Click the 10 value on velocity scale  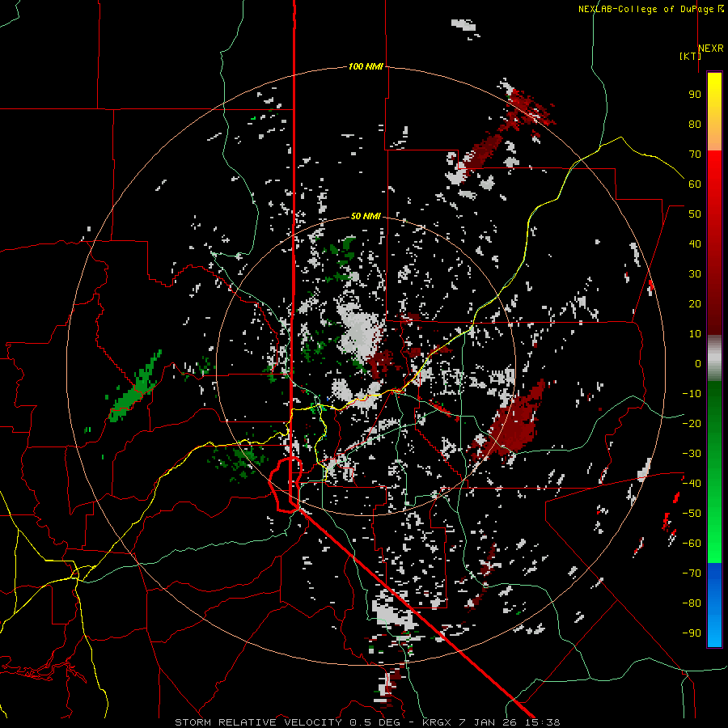[695, 334]
